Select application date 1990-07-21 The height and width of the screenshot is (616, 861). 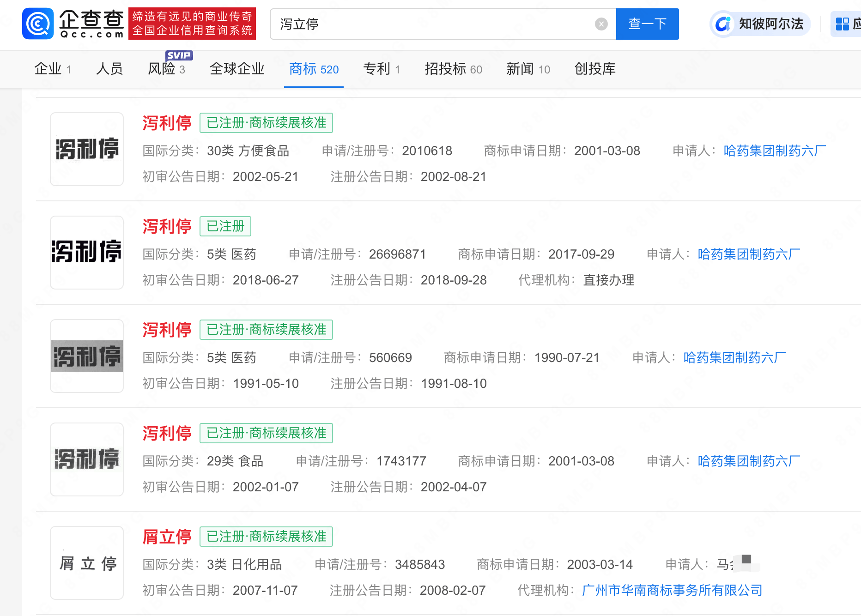[x=567, y=358]
